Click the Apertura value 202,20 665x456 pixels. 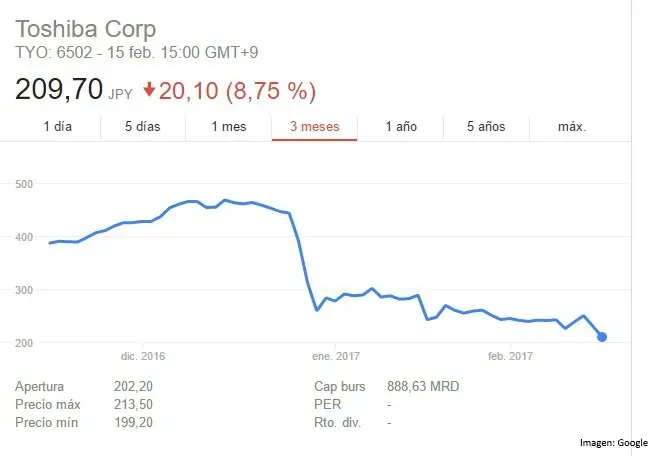(x=132, y=386)
